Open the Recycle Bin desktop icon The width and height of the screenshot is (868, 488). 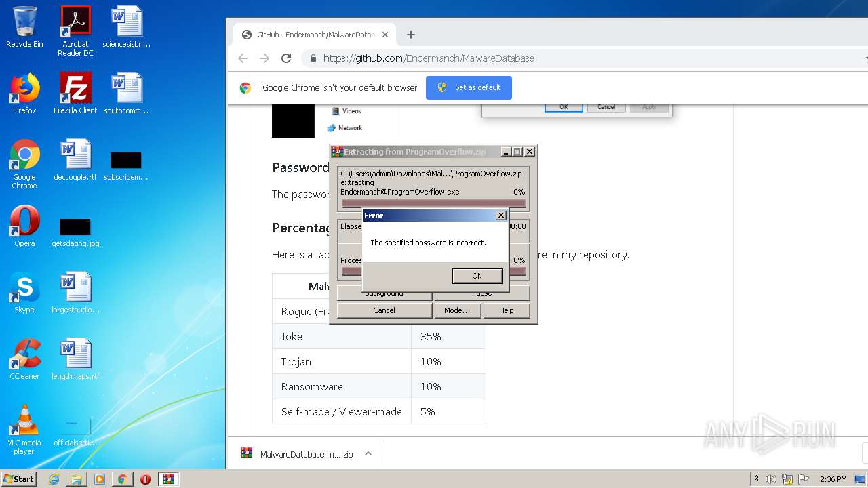[x=24, y=27]
